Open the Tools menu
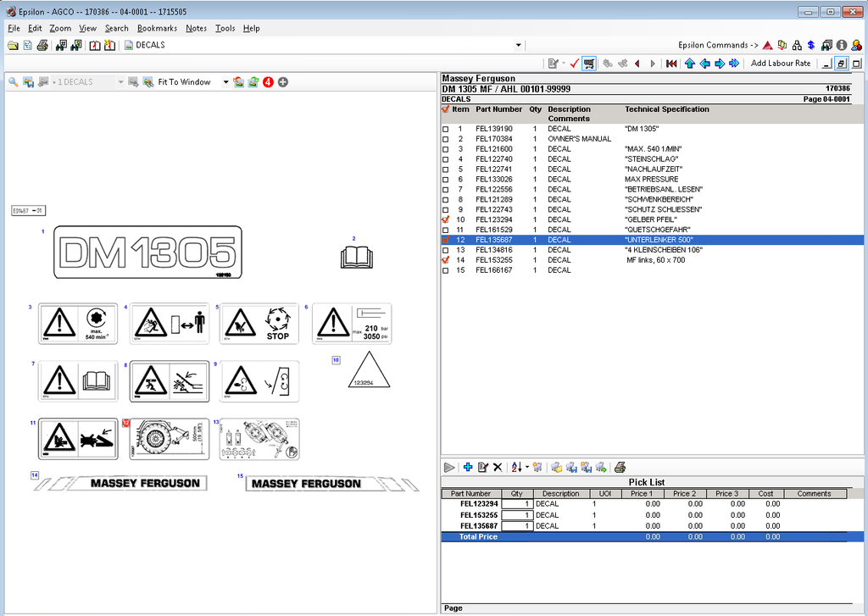Screen dimensions: 868x616 coord(225,28)
